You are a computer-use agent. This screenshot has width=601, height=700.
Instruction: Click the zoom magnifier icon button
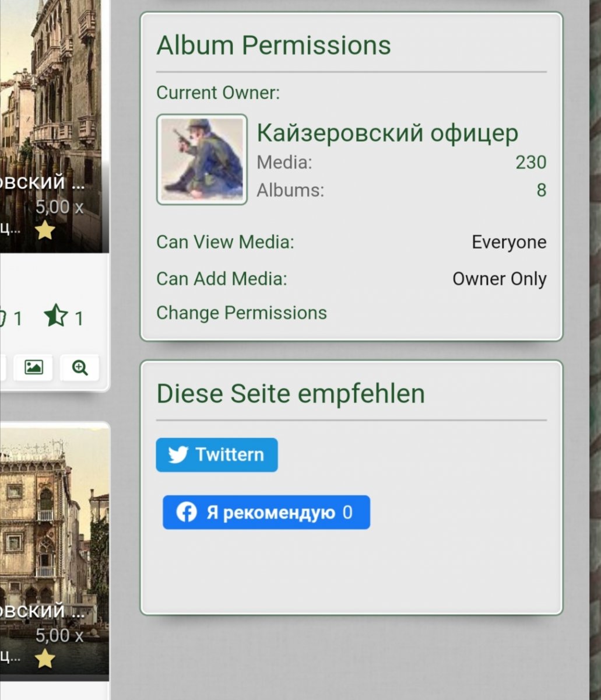coord(80,367)
